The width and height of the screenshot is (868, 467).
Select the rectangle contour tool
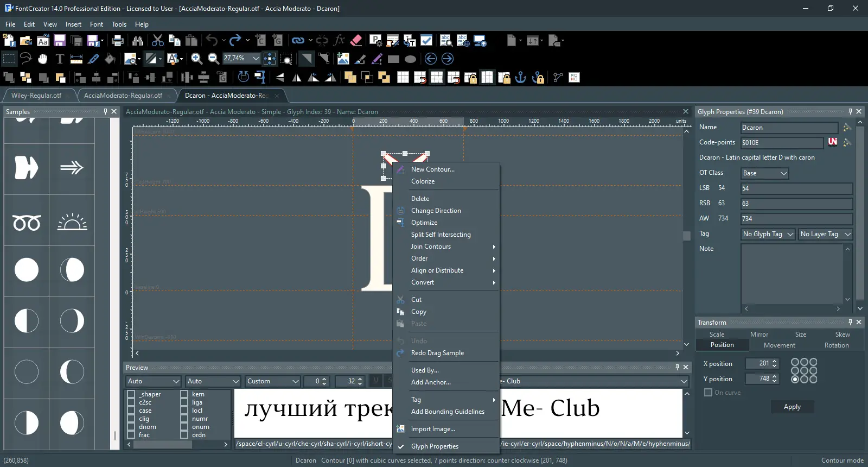click(394, 59)
